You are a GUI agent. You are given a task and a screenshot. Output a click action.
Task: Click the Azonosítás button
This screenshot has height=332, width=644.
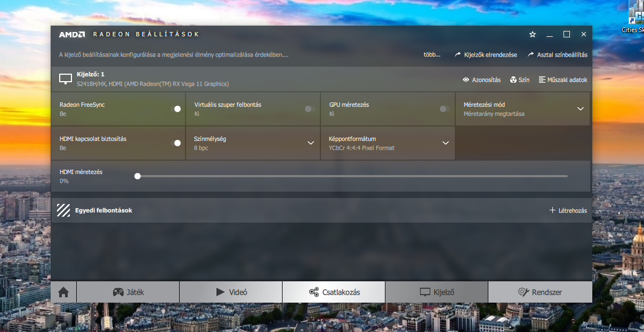click(x=481, y=80)
